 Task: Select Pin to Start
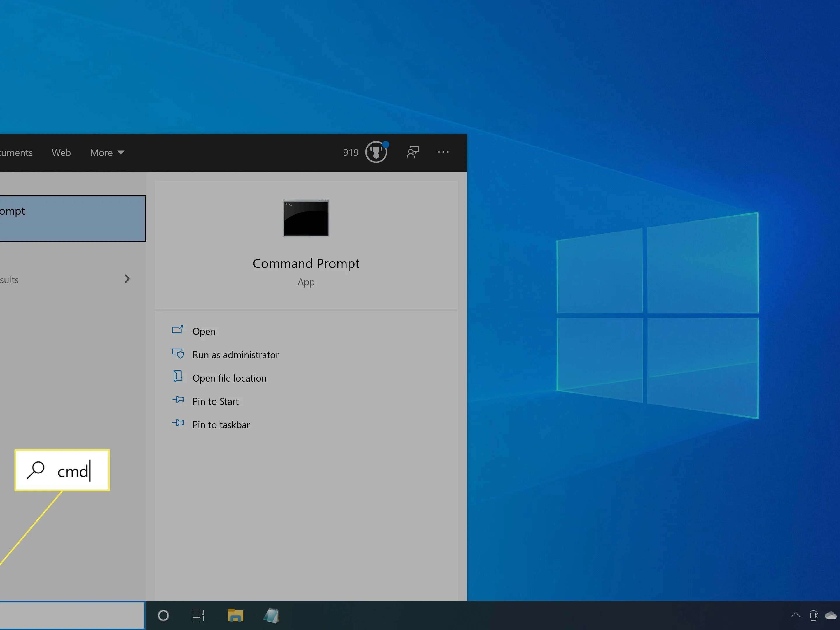[215, 401]
